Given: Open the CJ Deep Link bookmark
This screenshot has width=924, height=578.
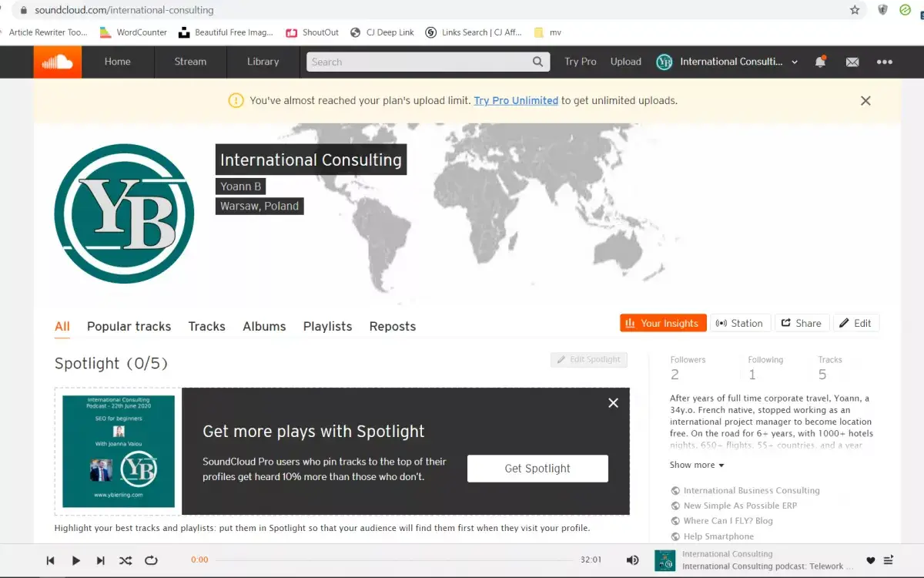Looking at the screenshot, I should pos(382,32).
